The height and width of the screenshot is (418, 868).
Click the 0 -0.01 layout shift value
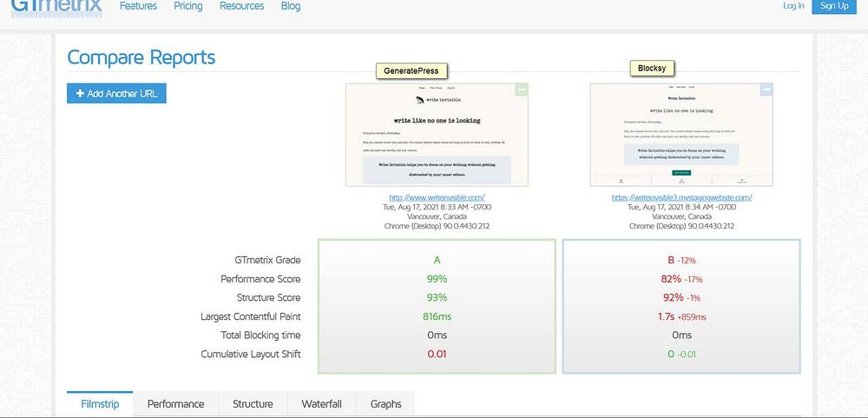pos(681,355)
